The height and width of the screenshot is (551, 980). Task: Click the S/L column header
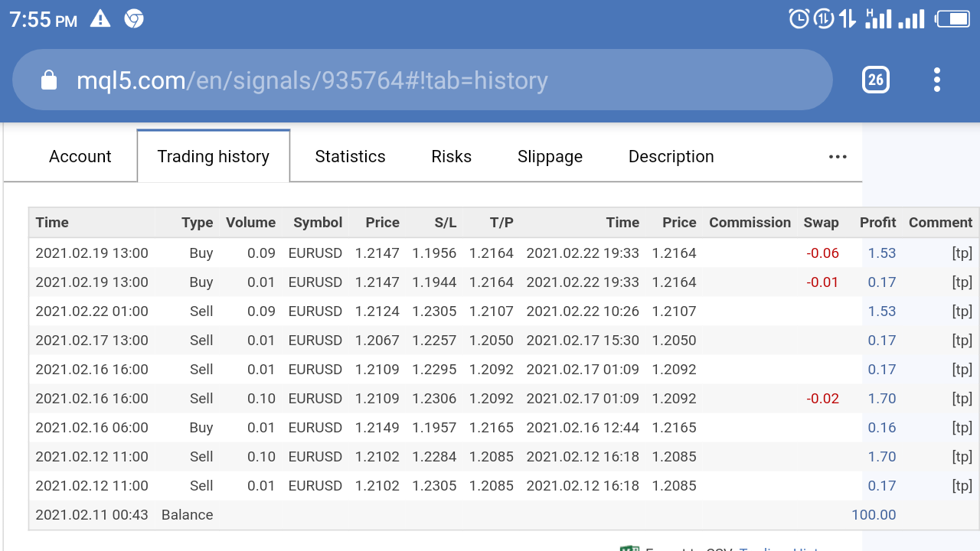445,223
